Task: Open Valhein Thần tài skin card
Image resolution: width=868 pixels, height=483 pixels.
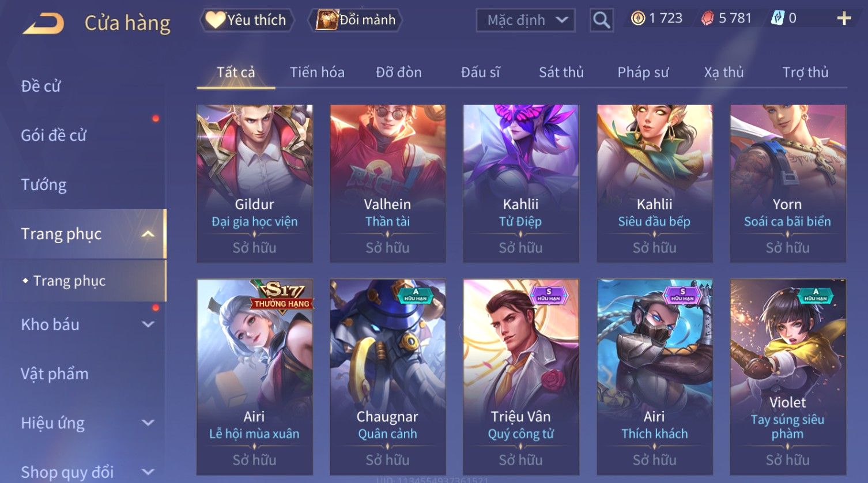Action: pos(388,183)
